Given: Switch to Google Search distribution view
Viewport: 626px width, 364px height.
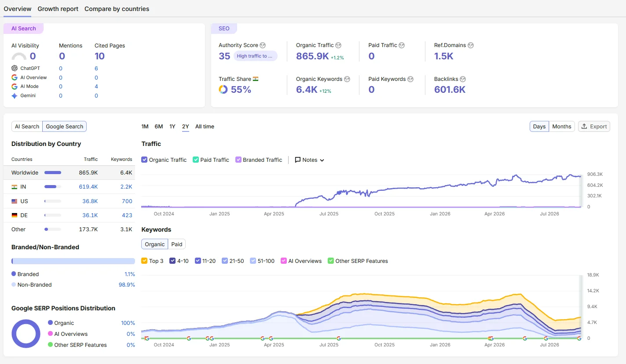Looking at the screenshot, I should 65,127.
